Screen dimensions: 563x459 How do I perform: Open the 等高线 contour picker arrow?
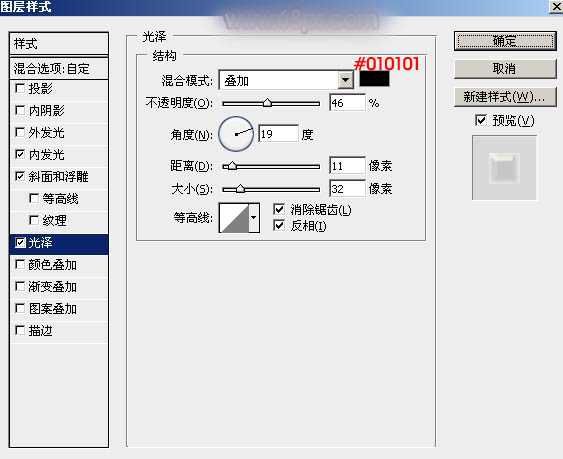254,218
